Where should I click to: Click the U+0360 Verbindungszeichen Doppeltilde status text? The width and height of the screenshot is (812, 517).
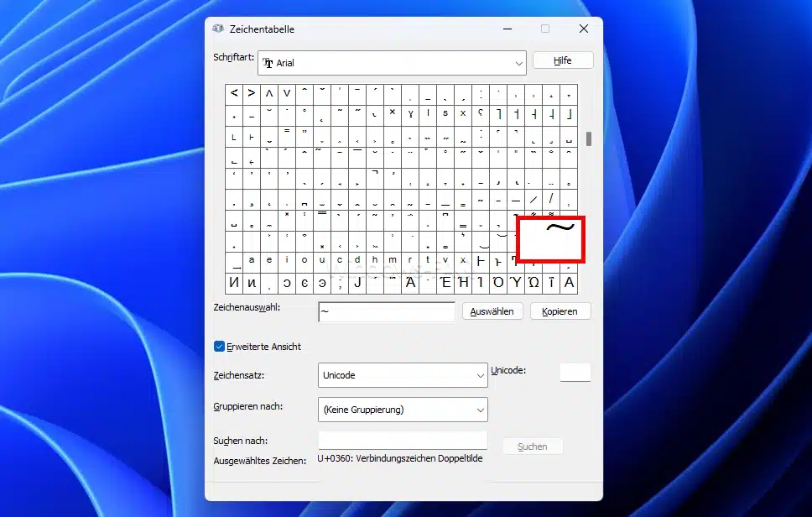click(400, 458)
